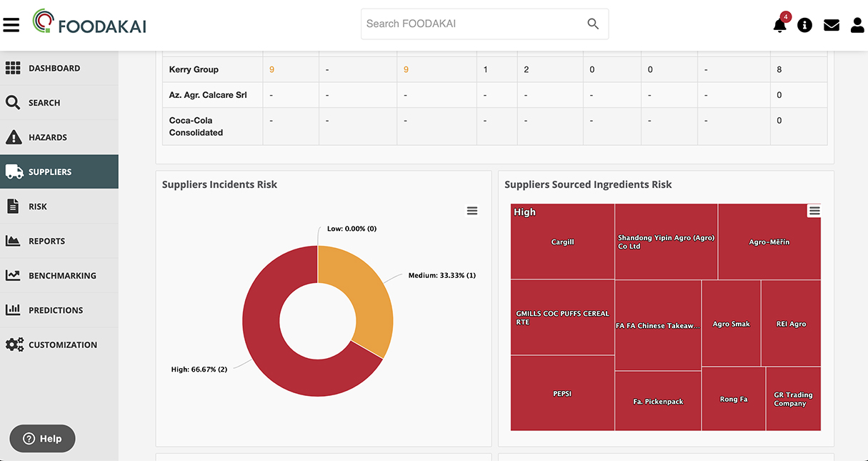Click the Rong Fa treemap tile
Viewport: 868px width, 461px height.
pos(734,399)
